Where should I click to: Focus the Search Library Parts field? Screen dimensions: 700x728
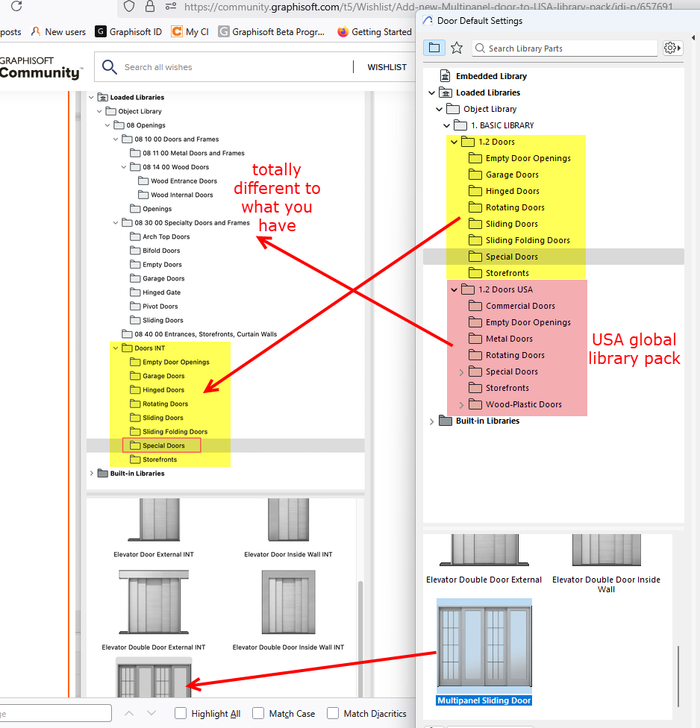(565, 48)
